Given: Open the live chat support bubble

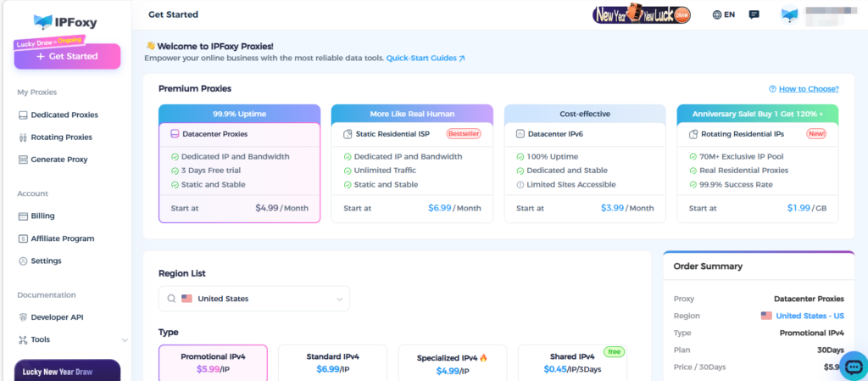Looking at the screenshot, I should point(854,365).
